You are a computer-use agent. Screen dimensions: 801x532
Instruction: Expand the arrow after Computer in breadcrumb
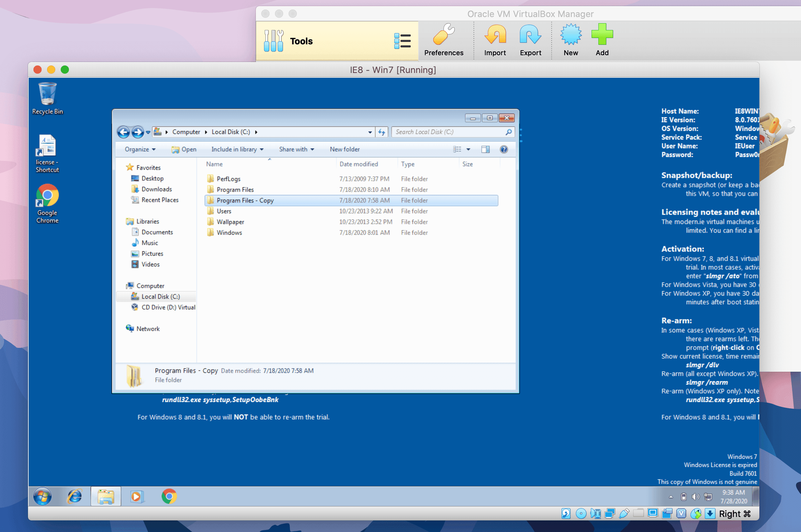pyautogui.click(x=206, y=132)
